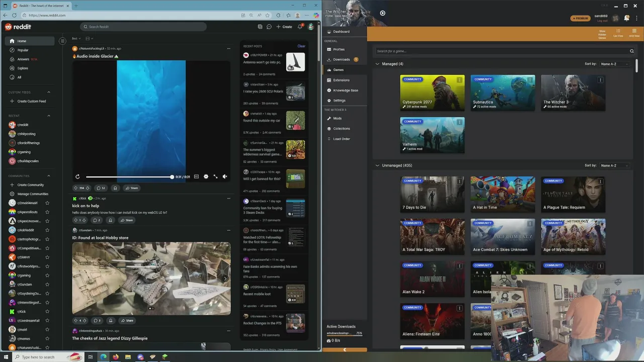Clear the Recent Posts list

[301, 46]
